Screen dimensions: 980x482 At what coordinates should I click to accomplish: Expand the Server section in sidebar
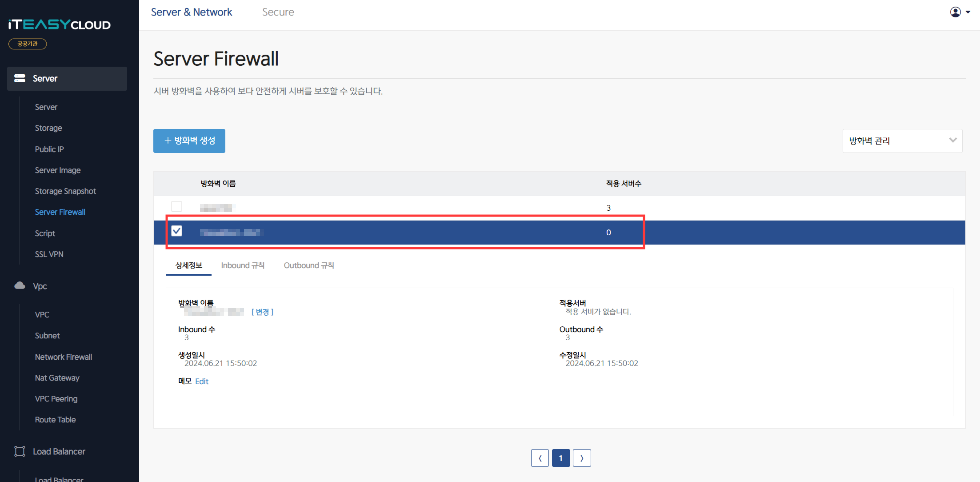pos(67,79)
